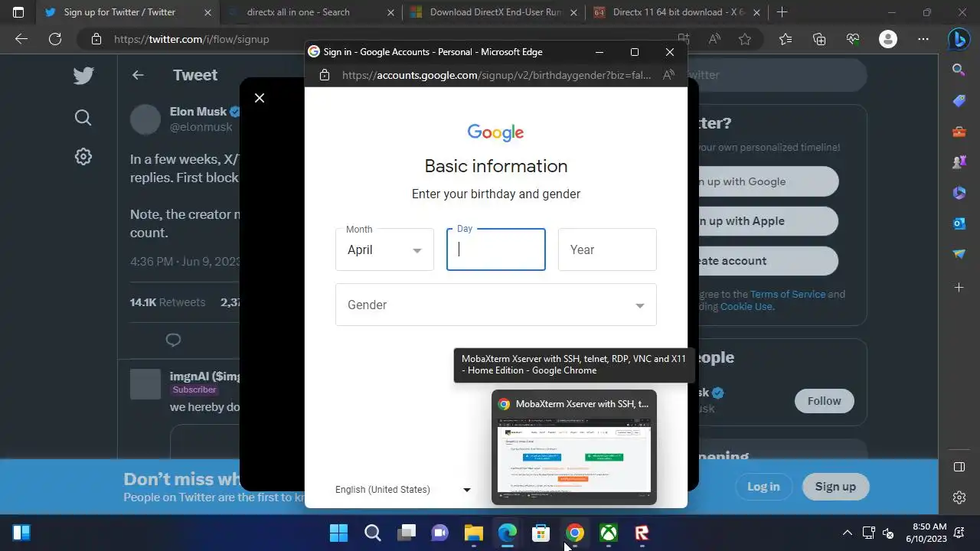Screen dimensions: 980x551
Task: Add a sidebar app with plus icon
Action: (x=959, y=288)
